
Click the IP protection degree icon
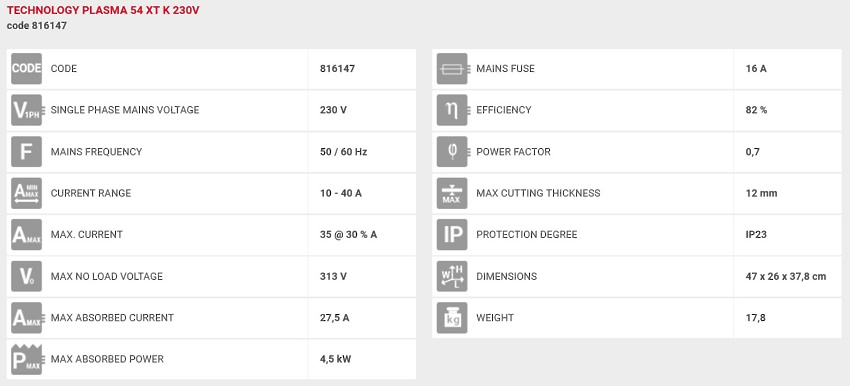(452, 235)
